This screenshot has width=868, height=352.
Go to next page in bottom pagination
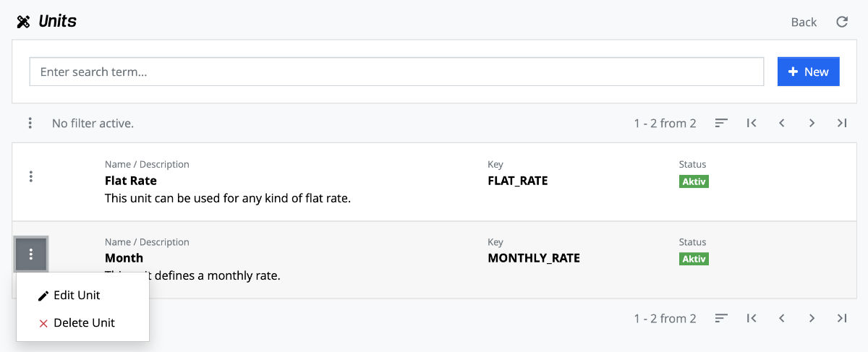point(812,318)
